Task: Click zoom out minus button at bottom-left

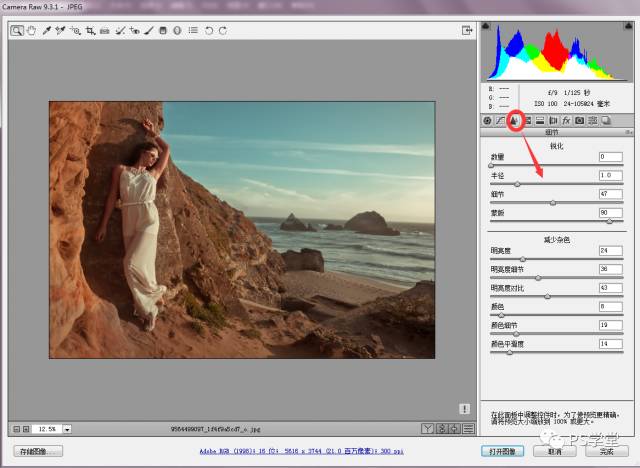Action: [17, 429]
